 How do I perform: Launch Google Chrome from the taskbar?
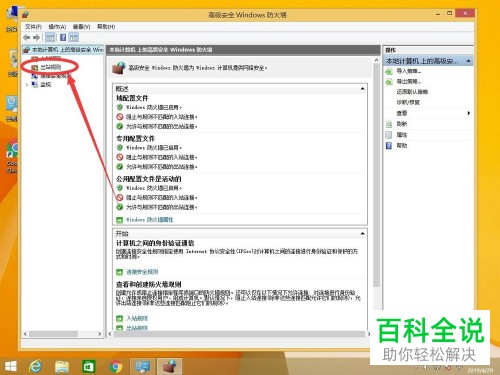coord(116,366)
